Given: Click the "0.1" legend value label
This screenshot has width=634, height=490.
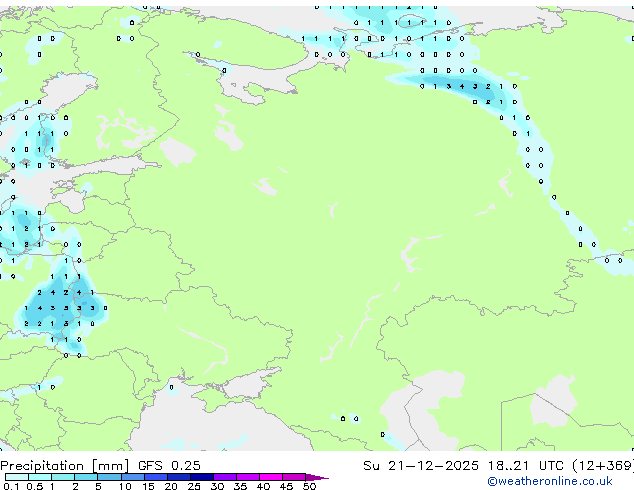Looking at the screenshot, I should click(11, 486).
